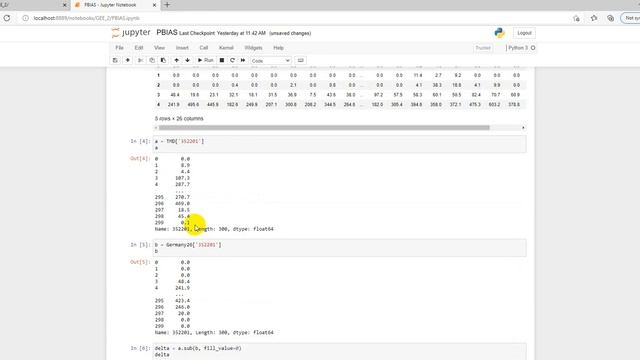
Task: Click the browser address bar URL
Action: point(87,18)
